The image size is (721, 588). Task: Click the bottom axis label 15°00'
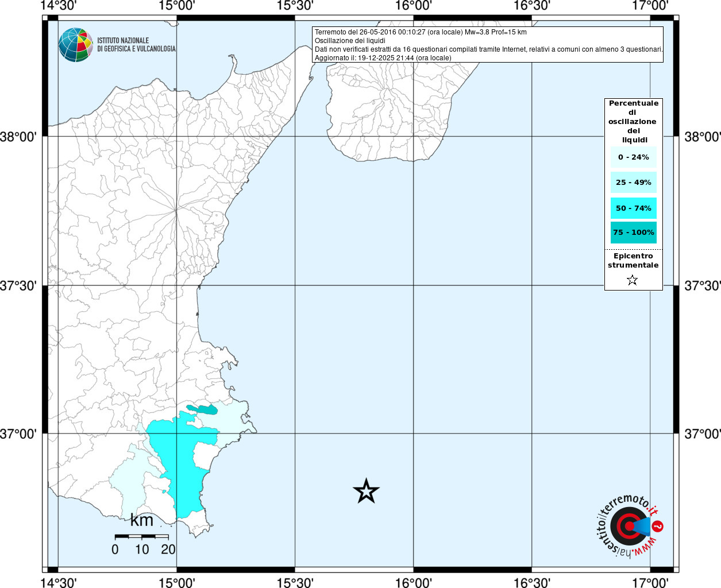[x=177, y=582]
